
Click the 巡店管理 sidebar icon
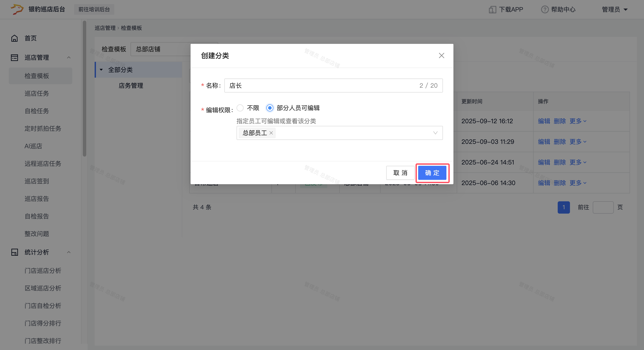[x=14, y=58]
